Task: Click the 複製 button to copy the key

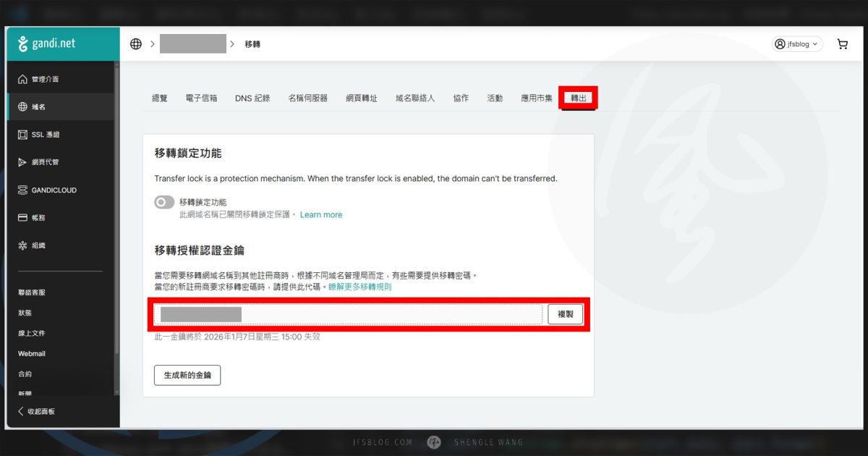Action: (x=564, y=313)
